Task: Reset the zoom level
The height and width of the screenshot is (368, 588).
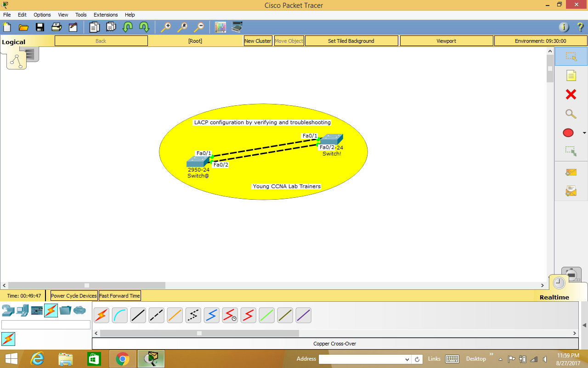Action: [x=182, y=27]
